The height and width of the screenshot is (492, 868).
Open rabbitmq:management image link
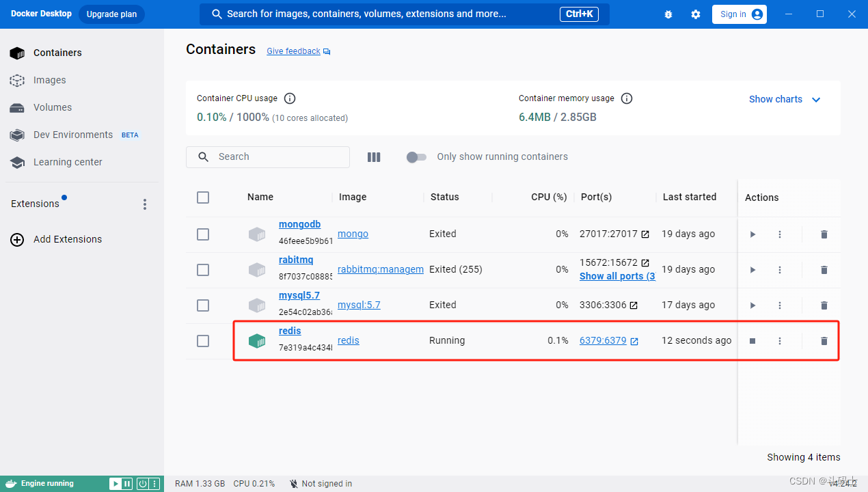coord(381,270)
